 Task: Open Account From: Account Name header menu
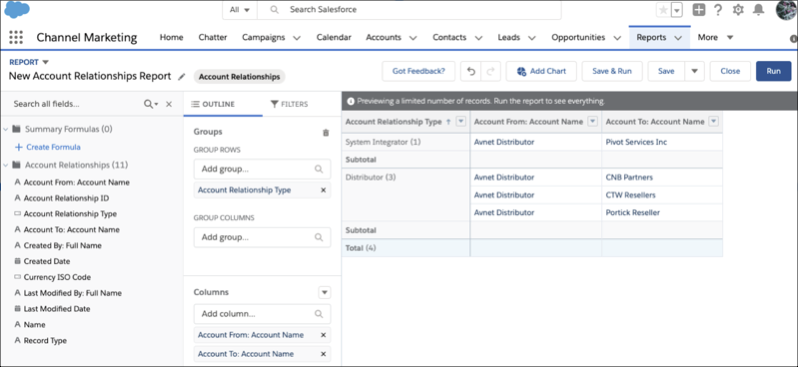[x=592, y=121]
